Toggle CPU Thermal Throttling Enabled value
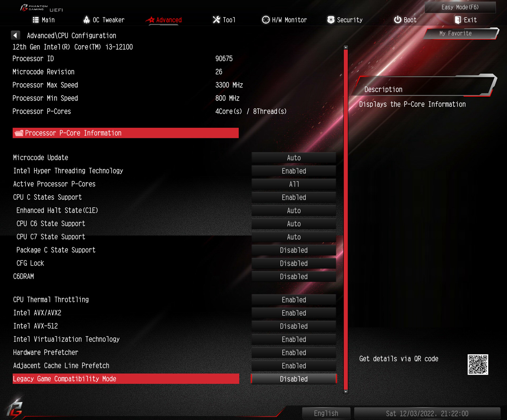The image size is (507, 420). tap(294, 300)
